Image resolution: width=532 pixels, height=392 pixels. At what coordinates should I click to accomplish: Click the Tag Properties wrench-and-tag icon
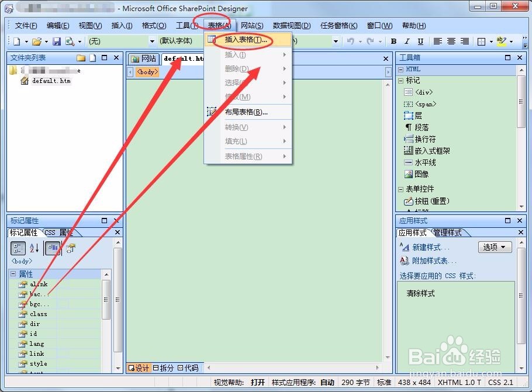point(71,248)
